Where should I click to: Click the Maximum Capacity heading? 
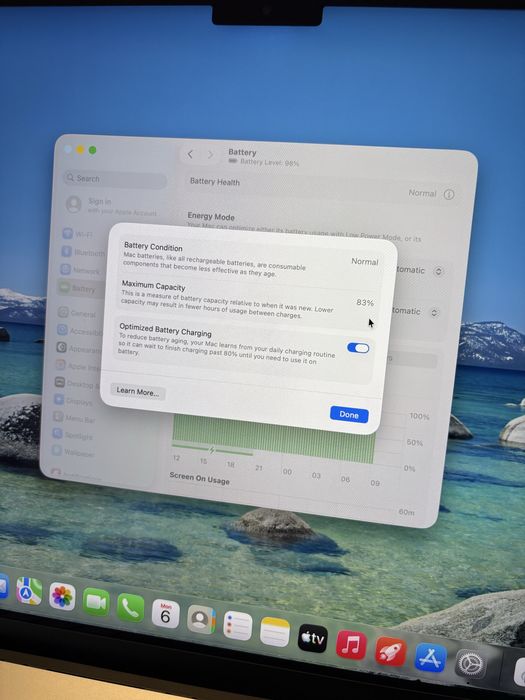154,285
